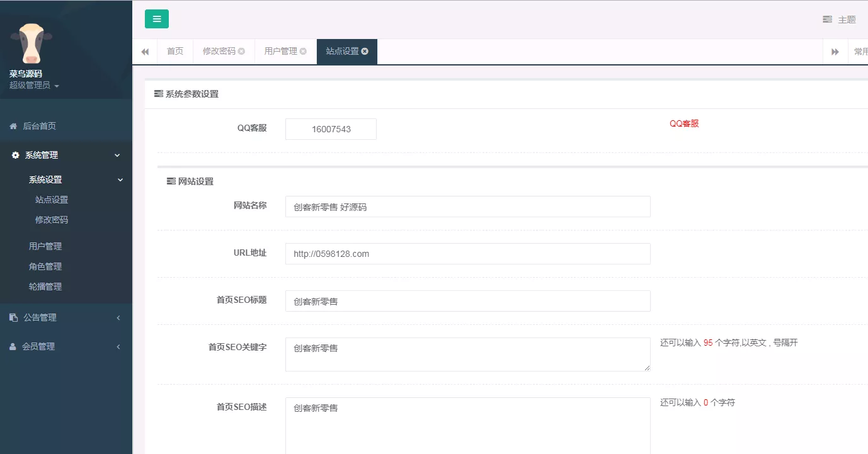Open the 主题 theme switcher icon

coord(827,20)
